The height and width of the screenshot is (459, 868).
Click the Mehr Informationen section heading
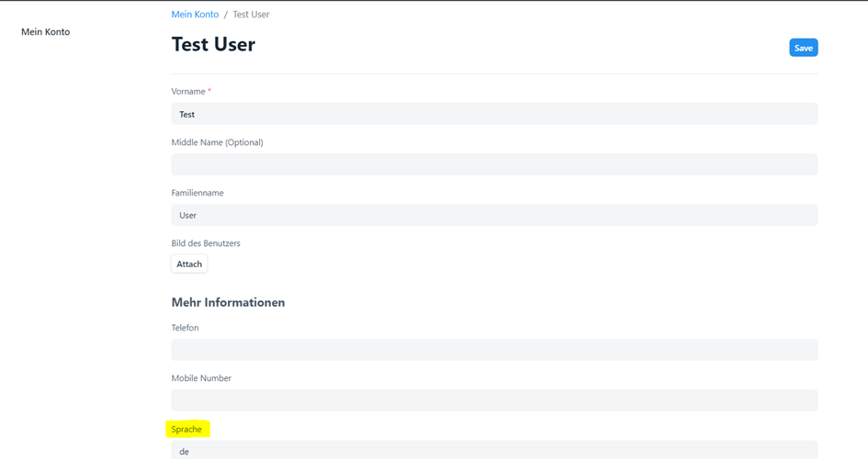click(228, 302)
